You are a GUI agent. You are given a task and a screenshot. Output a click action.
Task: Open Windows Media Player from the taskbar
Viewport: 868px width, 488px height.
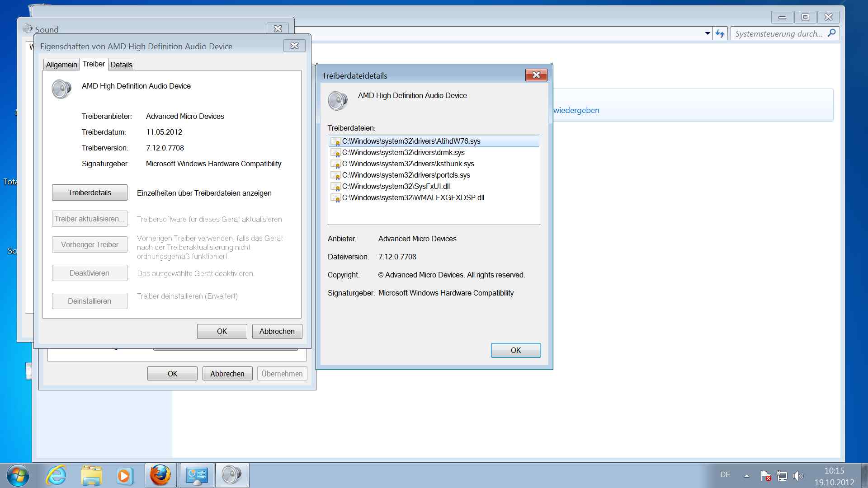(x=125, y=476)
